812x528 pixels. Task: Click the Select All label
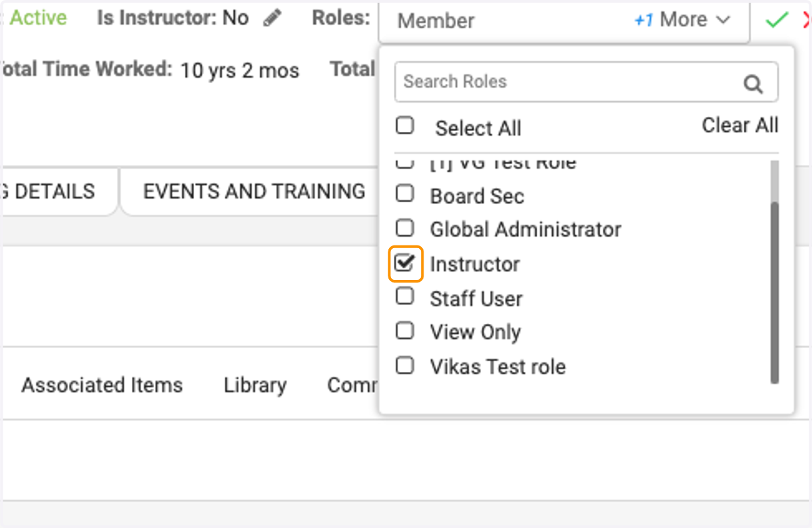point(478,128)
